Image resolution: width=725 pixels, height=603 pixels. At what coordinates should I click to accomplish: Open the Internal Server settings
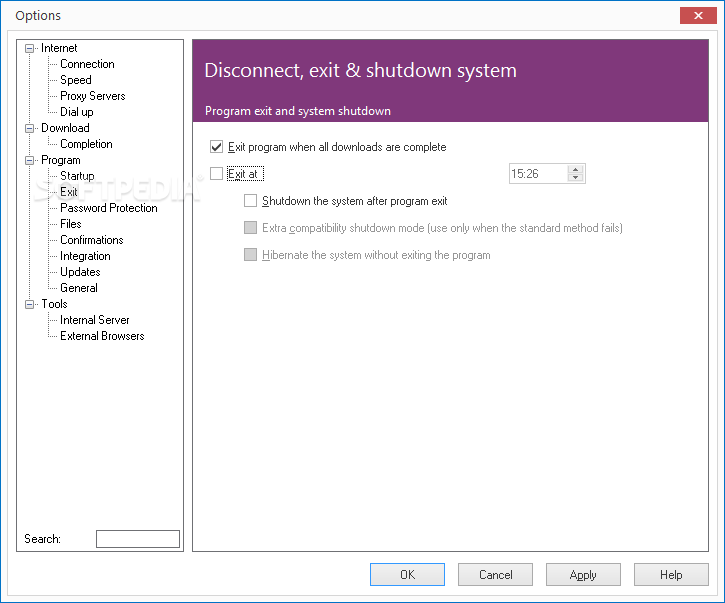(94, 320)
